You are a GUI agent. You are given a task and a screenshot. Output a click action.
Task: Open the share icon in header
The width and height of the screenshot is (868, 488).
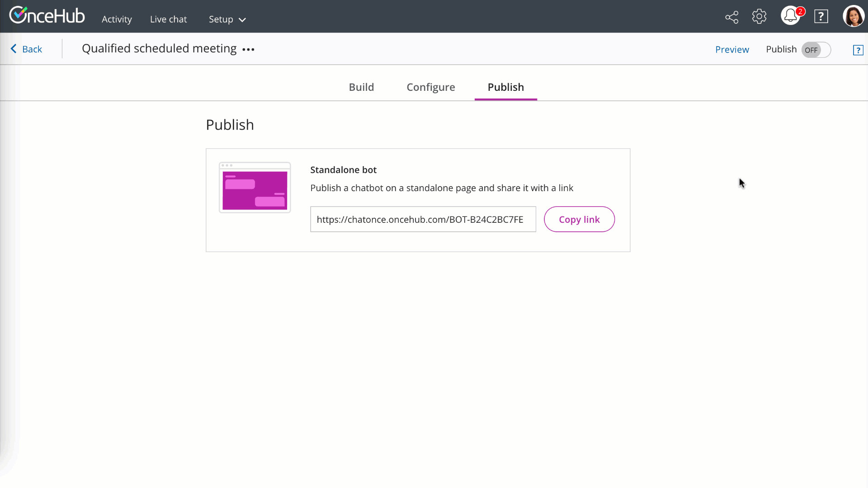click(x=731, y=17)
